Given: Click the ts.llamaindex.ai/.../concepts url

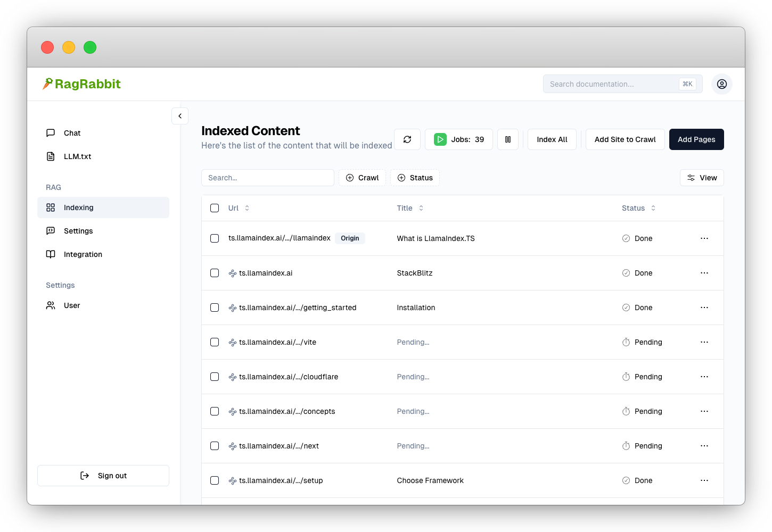Looking at the screenshot, I should click(287, 411).
